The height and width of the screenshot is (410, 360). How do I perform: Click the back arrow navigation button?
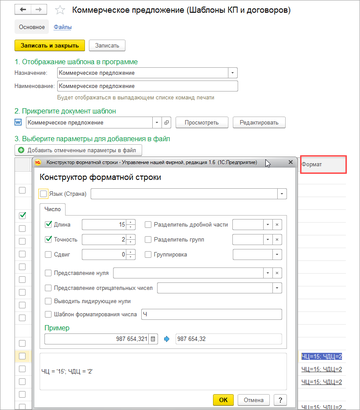pyautogui.click(x=23, y=10)
